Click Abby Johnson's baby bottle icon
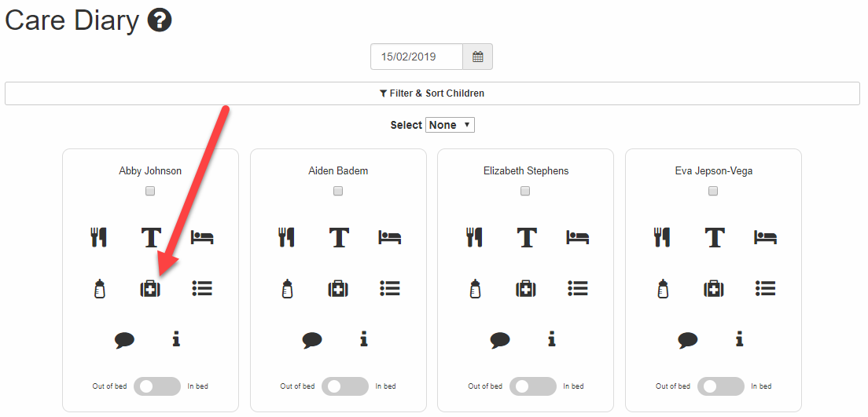The height and width of the screenshot is (417, 868). tap(99, 289)
